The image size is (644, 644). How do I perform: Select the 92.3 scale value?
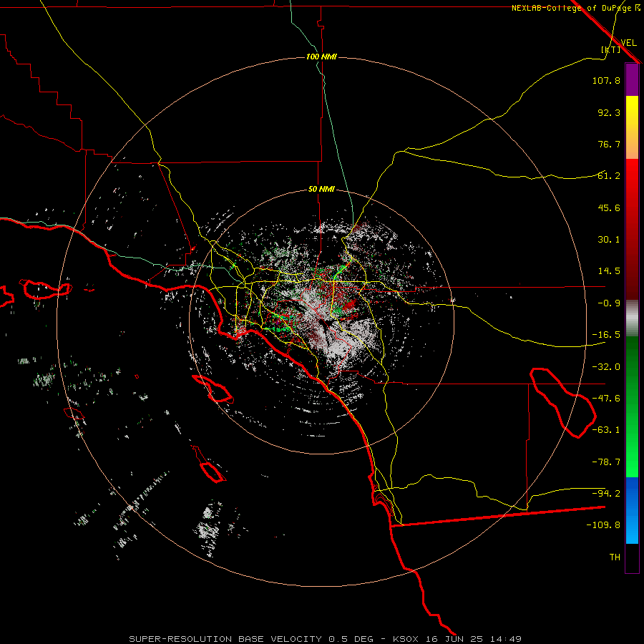tap(609, 112)
